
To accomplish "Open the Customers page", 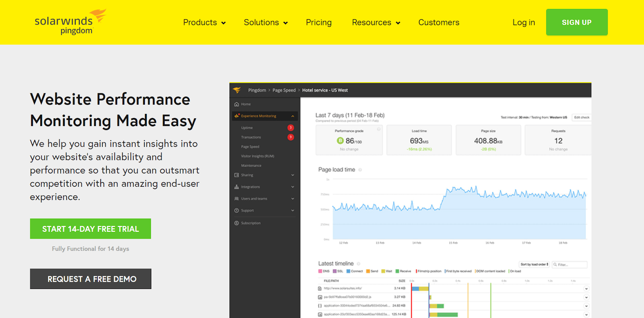I will (x=439, y=23).
